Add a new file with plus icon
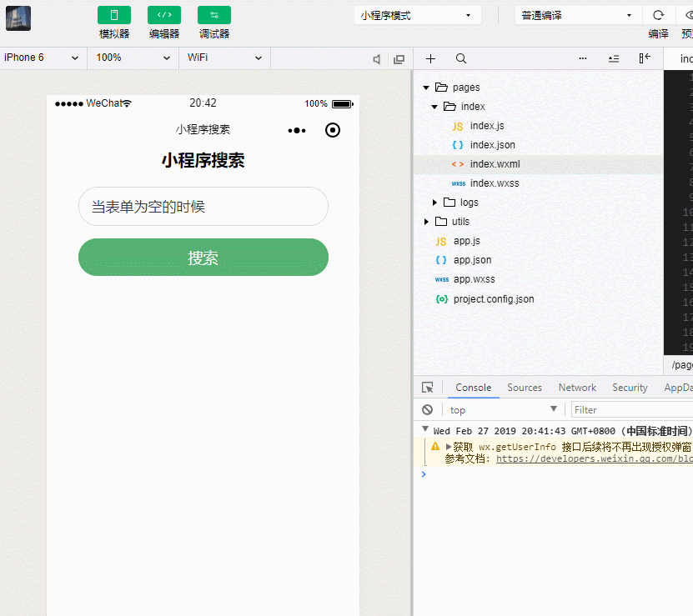This screenshot has height=616, width=693. click(430, 59)
